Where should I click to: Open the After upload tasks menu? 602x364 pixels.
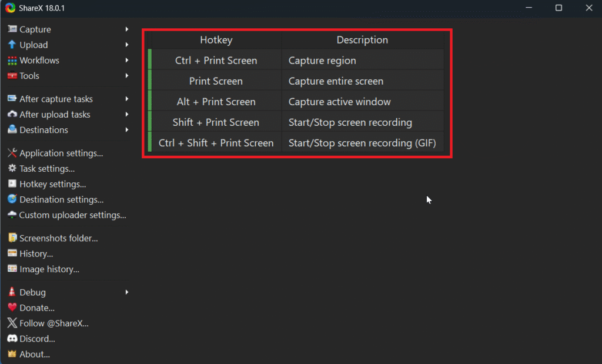pyautogui.click(x=55, y=115)
